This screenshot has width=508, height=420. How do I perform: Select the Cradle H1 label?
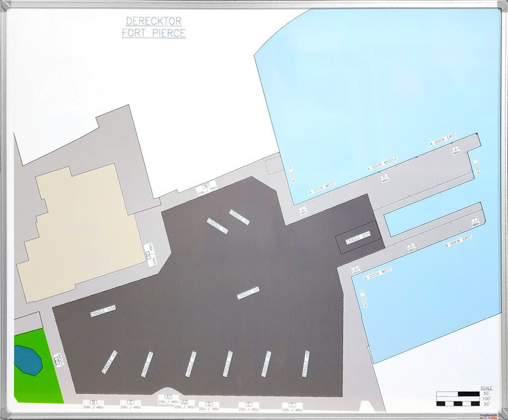(x=240, y=217)
